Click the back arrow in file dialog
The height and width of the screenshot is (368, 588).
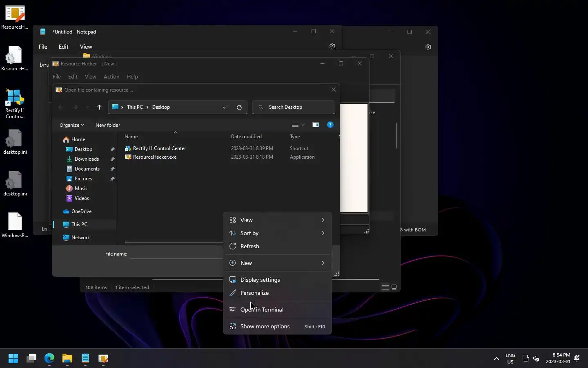pyautogui.click(x=61, y=107)
